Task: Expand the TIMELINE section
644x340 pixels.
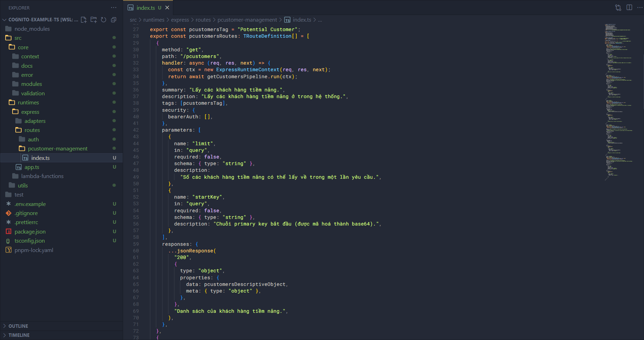Action: 19,335
